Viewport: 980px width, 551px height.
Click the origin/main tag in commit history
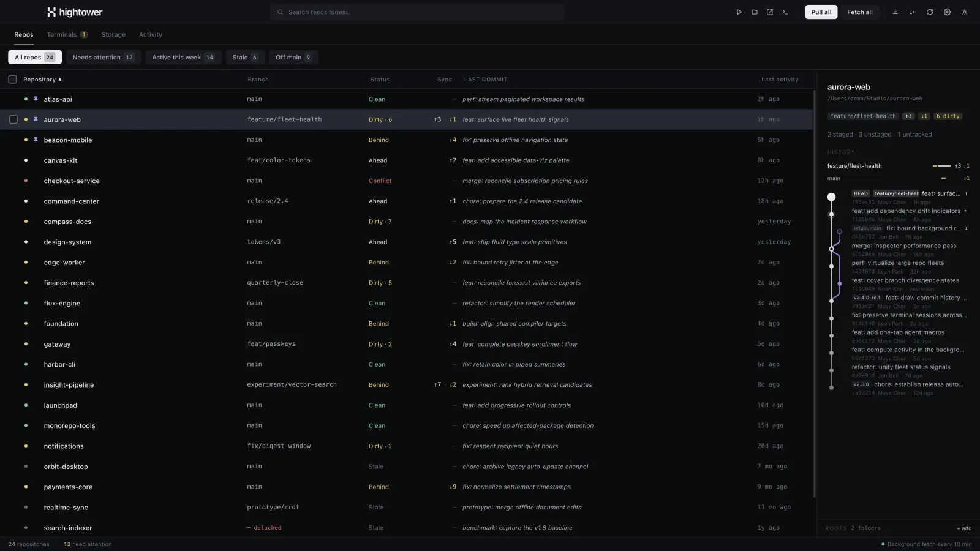(867, 228)
